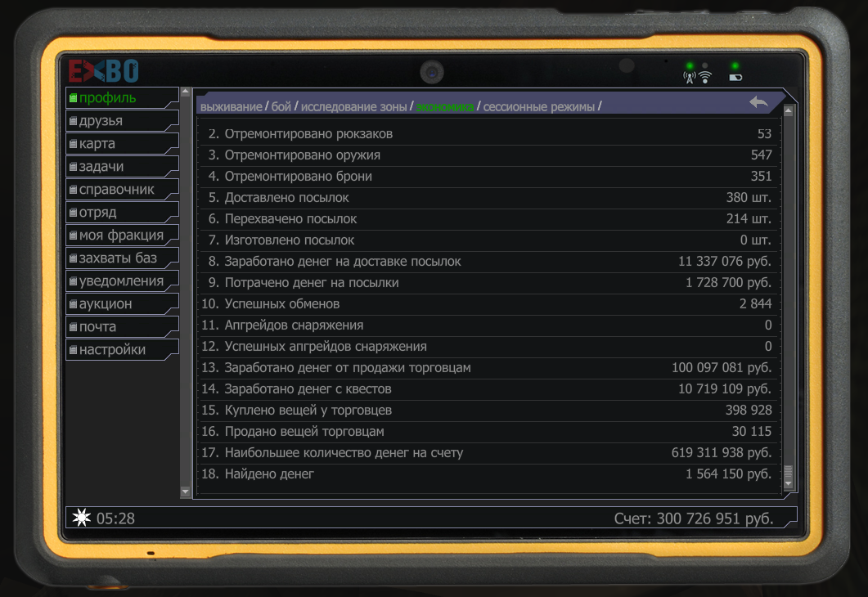Click the value 100 097 081 руб.
Screen dimensions: 868x597
[722, 368]
